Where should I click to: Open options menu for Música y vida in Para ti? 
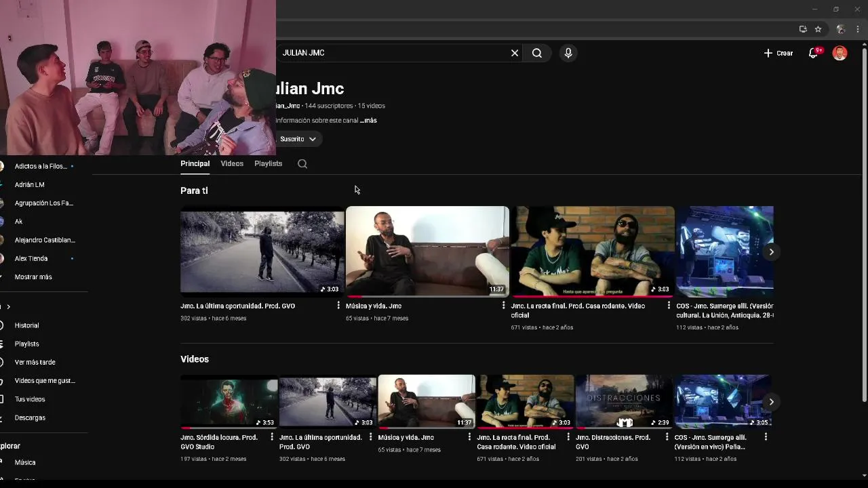pyautogui.click(x=503, y=306)
